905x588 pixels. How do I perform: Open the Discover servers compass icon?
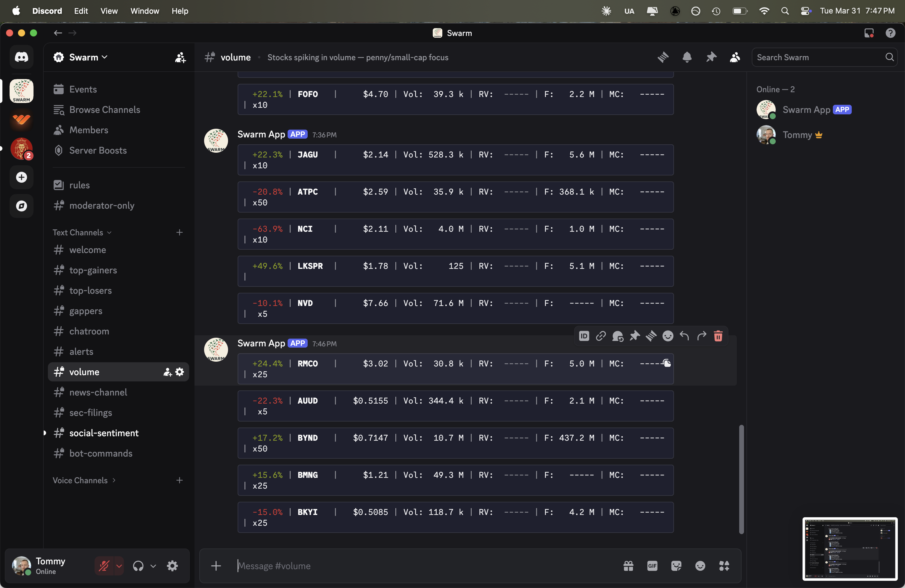pos(21,206)
